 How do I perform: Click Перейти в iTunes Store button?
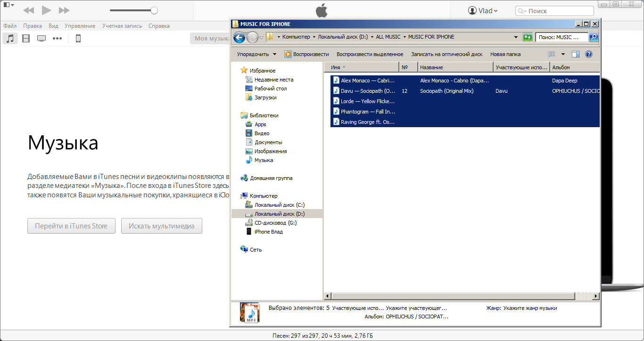[71, 226]
